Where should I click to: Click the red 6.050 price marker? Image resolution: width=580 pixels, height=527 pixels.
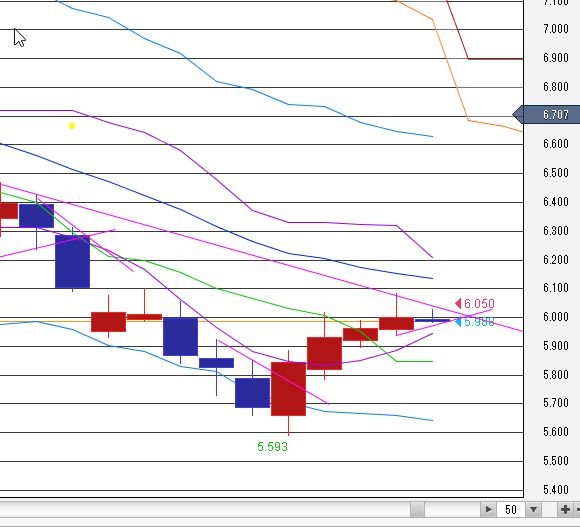tap(475, 304)
